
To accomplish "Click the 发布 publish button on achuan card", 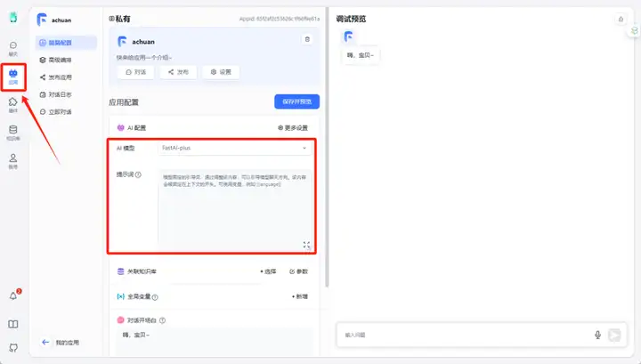I will click(178, 72).
